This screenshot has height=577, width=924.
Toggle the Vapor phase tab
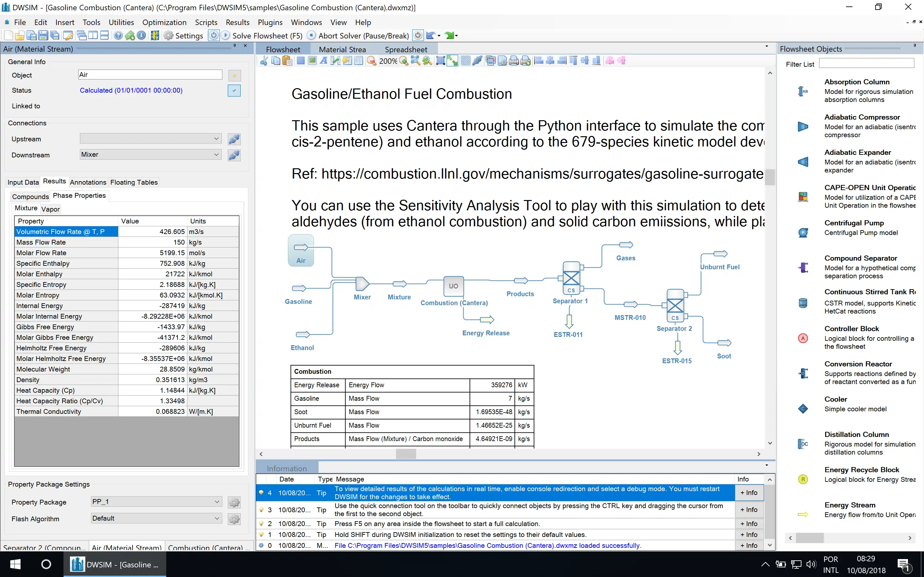pos(50,209)
